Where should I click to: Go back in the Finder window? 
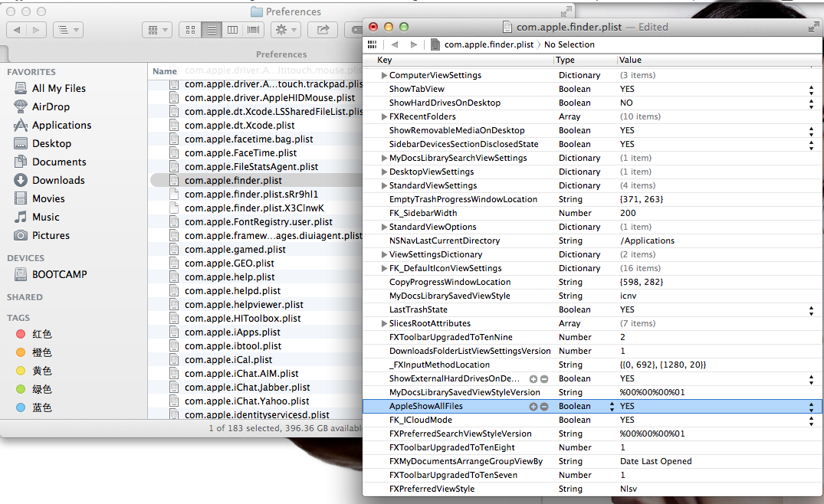tap(17, 30)
